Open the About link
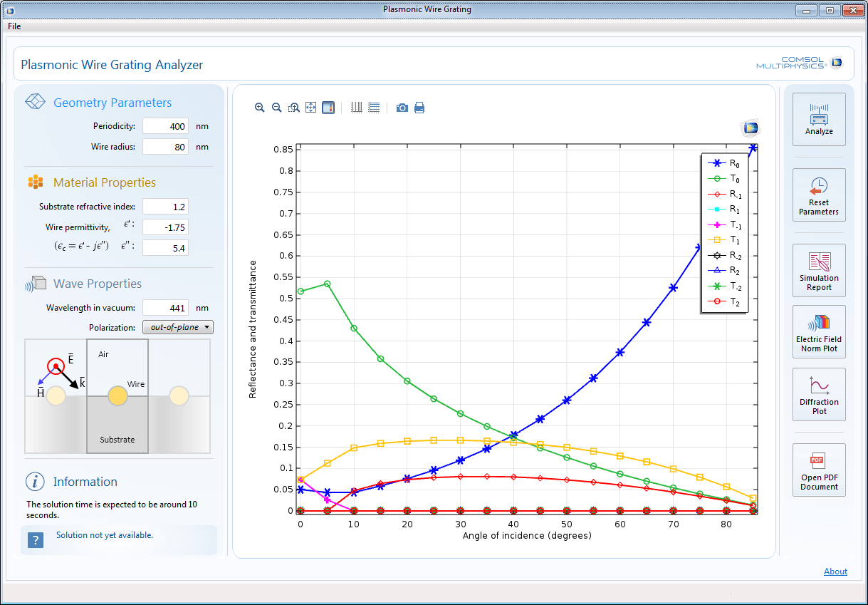868x605 pixels. [835, 572]
